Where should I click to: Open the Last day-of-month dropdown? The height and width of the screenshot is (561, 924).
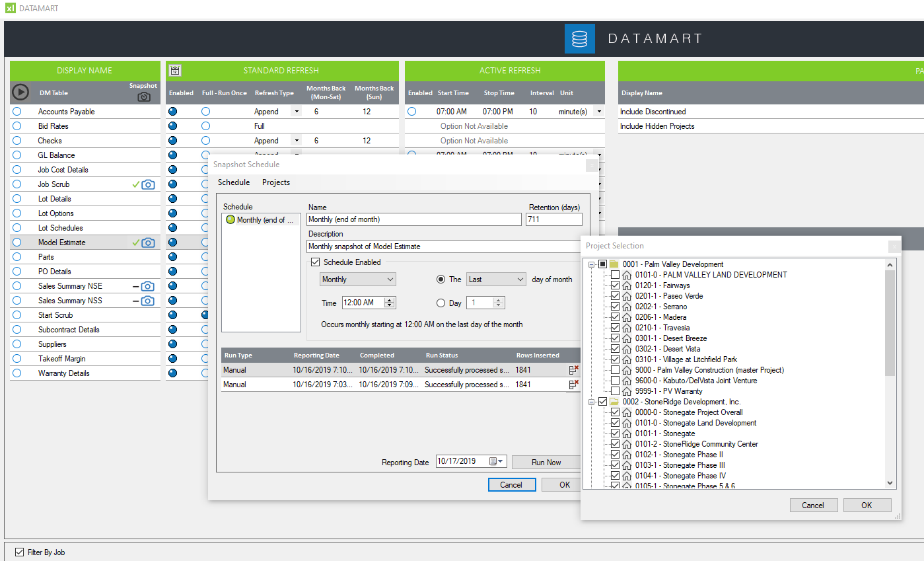coord(496,280)
